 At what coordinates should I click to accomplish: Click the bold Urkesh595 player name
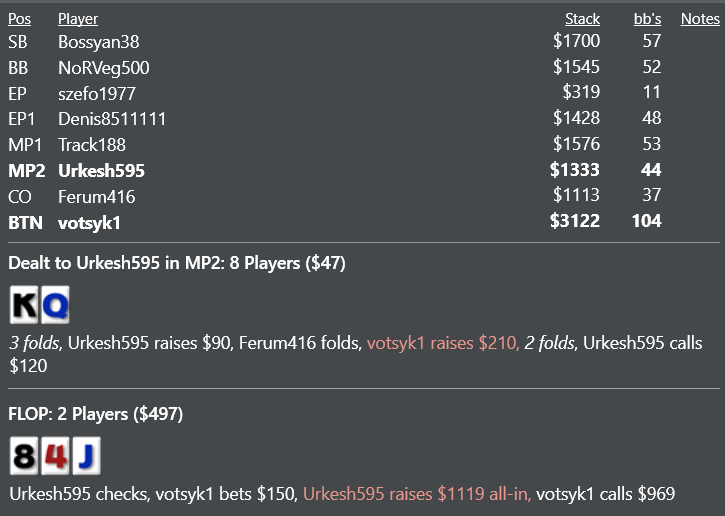(101, 171)
